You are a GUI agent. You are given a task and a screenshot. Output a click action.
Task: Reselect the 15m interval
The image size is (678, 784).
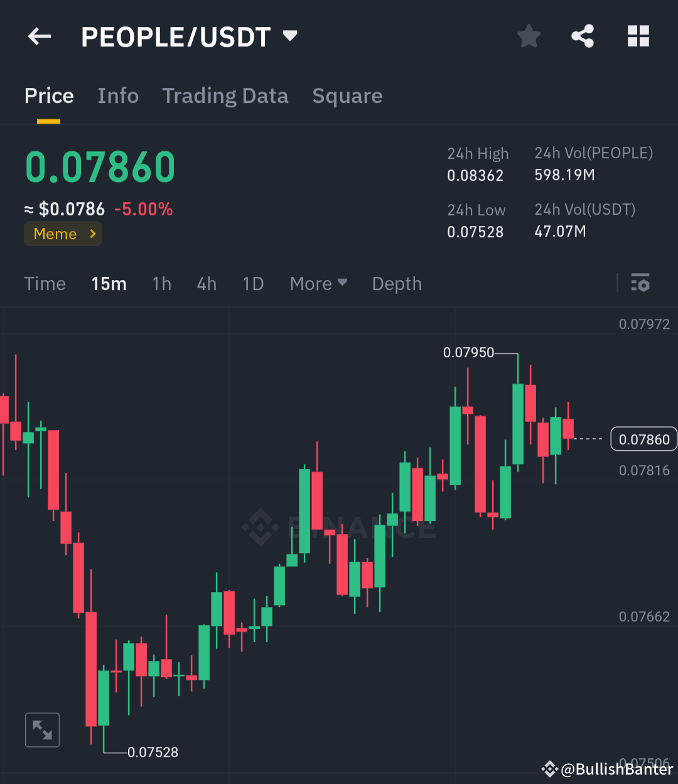tap(109, 283)
